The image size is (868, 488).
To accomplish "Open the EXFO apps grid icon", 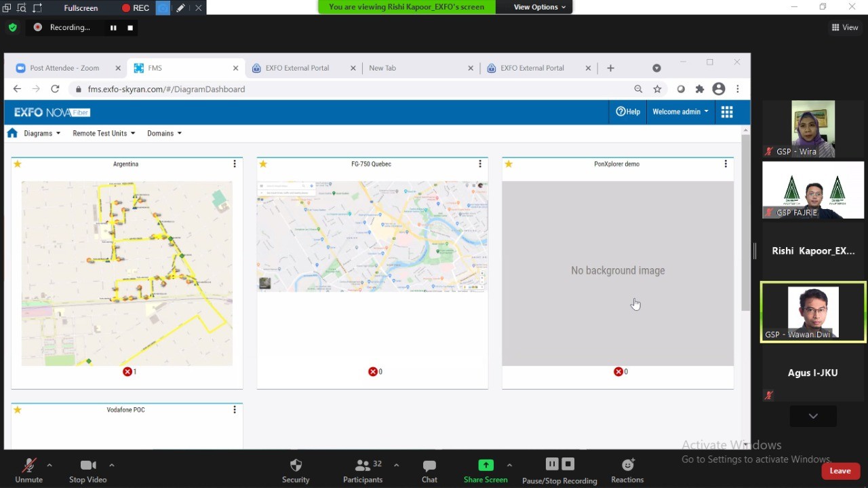I will [727, 112].
